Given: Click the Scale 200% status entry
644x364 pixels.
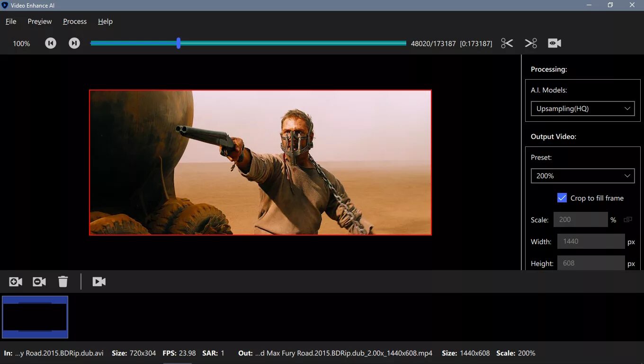Looking at the screenshot, I should point(516,353).
